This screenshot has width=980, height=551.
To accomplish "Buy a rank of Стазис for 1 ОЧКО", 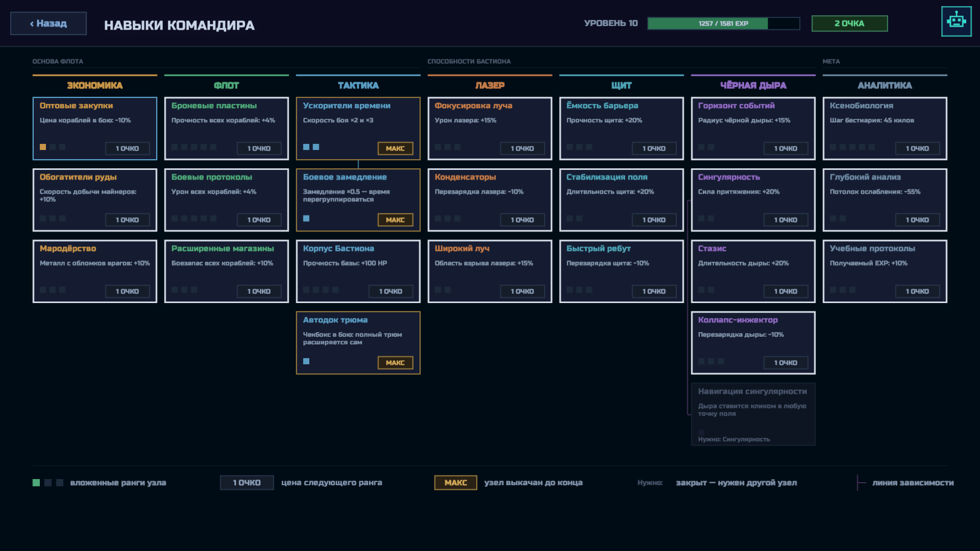I will (x=786, y=291).
